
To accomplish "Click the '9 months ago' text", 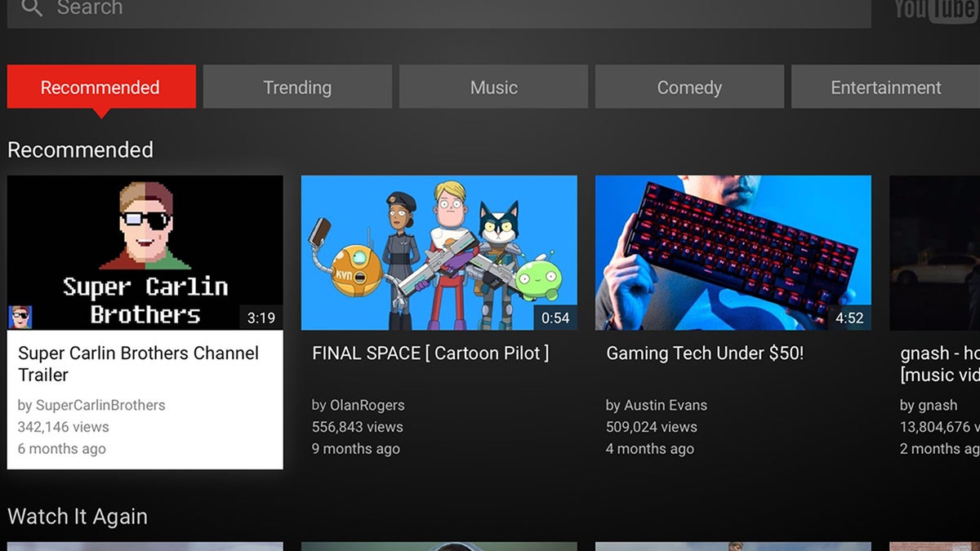I will coord(356,449).
